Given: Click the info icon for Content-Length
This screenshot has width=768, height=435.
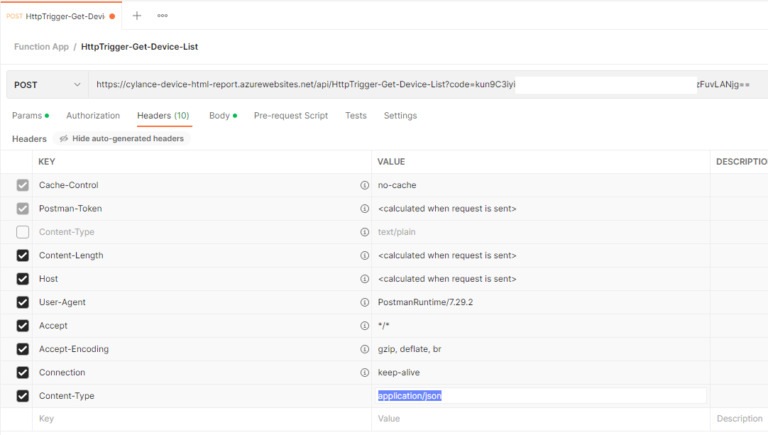Looking at the screenshot, I should 364,256.
